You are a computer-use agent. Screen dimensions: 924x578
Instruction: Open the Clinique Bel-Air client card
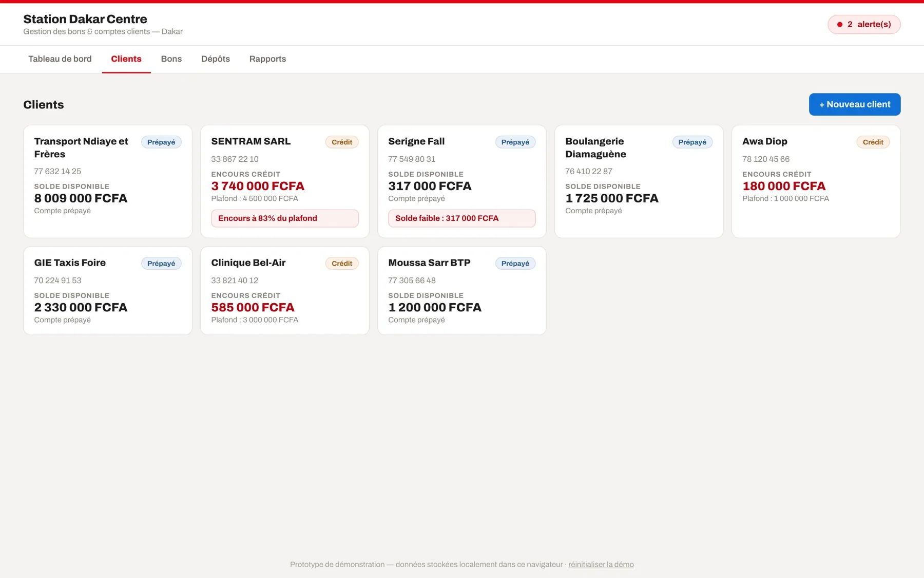tap(284, 291)
